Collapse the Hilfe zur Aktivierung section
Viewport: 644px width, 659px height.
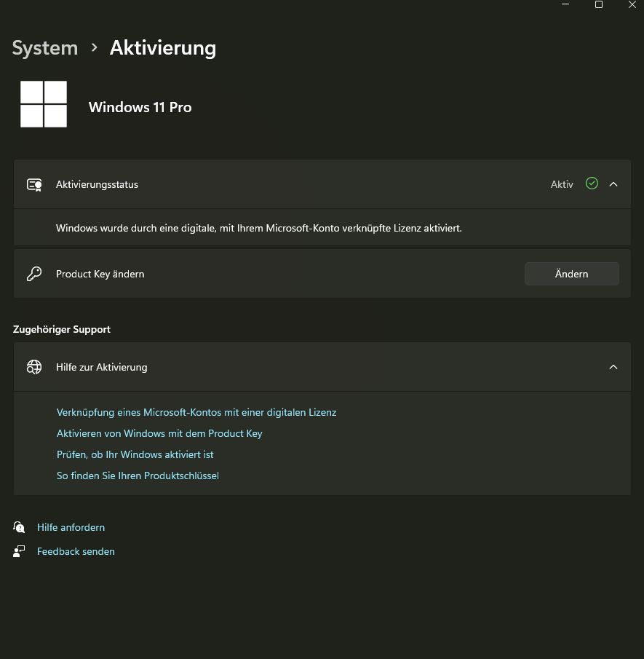pos(613,367)
